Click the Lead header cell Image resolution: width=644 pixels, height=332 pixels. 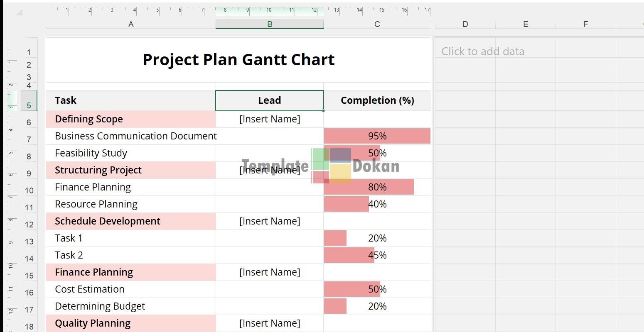click(x=269, y=100)
